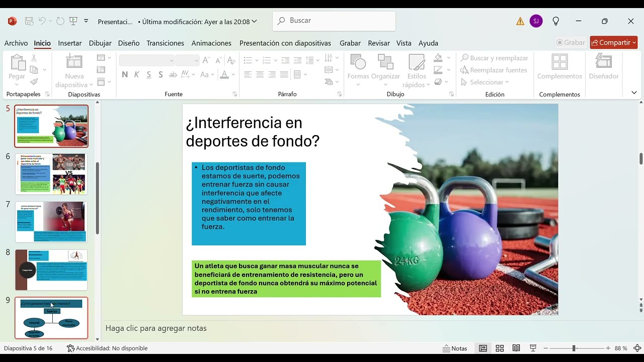Open the font name combo box
Screen dimensions: 644x362
click(x=147, y=60)
